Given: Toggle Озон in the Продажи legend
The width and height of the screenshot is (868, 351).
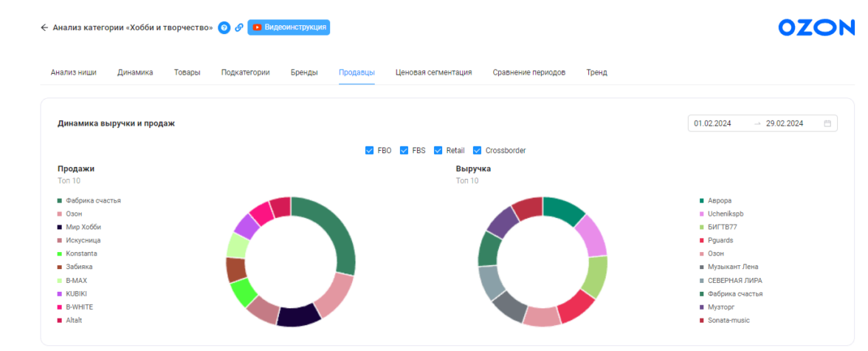Looking at the screenshot, I should (69, 214).
